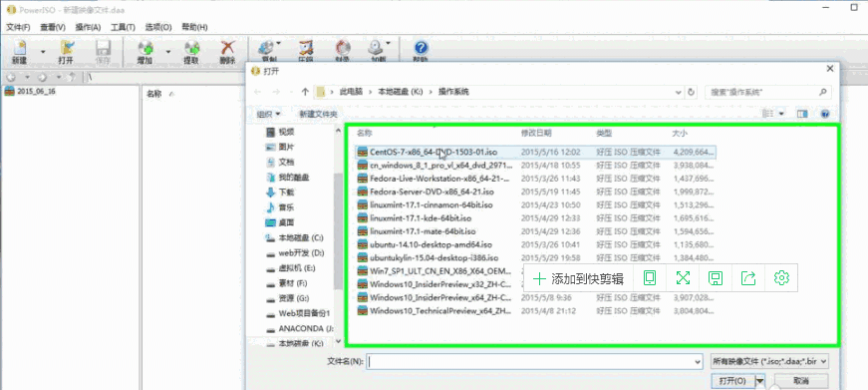Open the 加载 dropdown arrow in the toolbar

(x=388, y=43)
